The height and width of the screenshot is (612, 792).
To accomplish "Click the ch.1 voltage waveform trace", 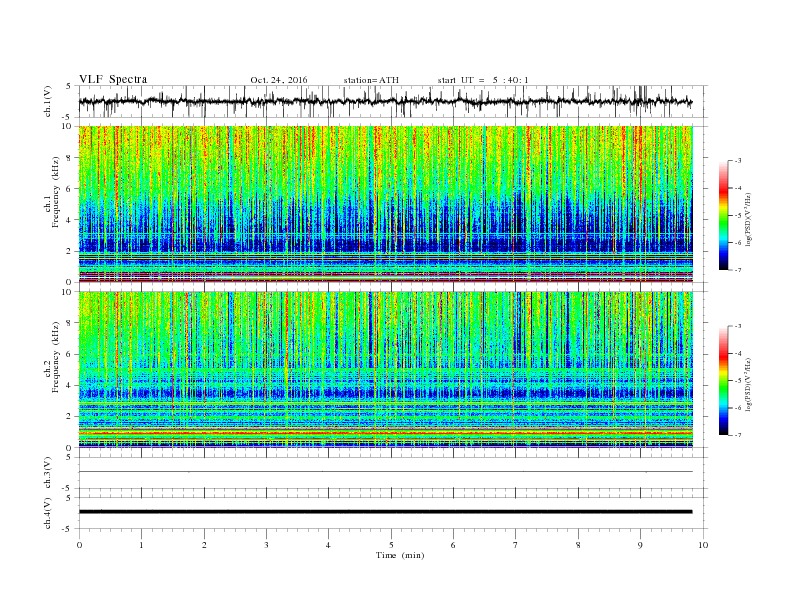I will pos(385,101).
